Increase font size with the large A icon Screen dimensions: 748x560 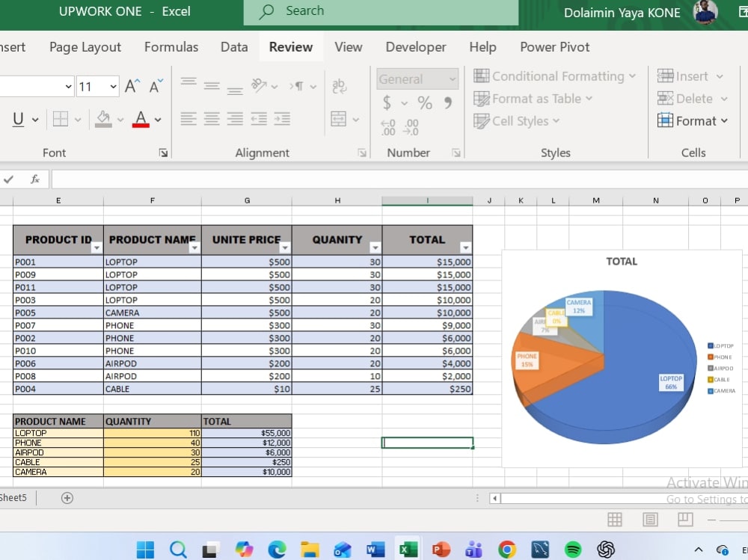click(x=132, y=86)
